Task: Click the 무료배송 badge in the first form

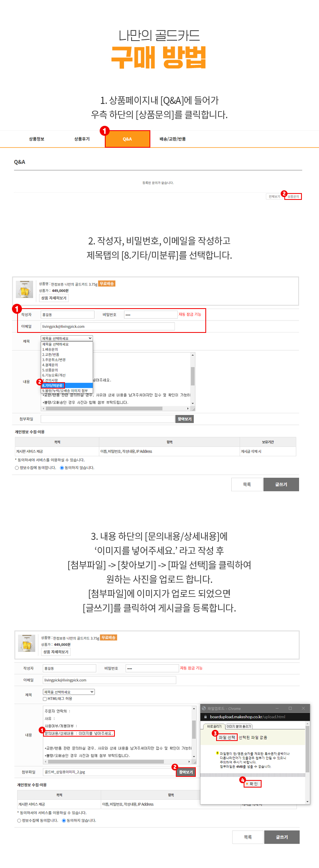Action: click(107, 283)
